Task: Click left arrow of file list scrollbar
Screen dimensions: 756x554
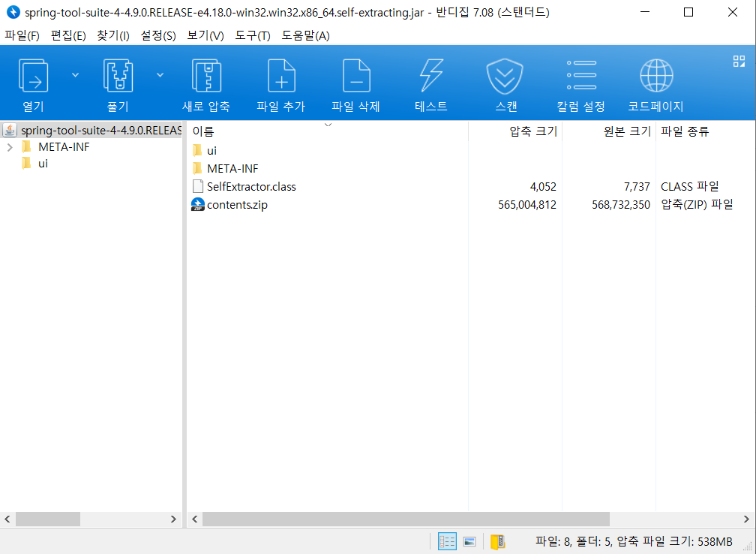Action: [x=195, y=519]
